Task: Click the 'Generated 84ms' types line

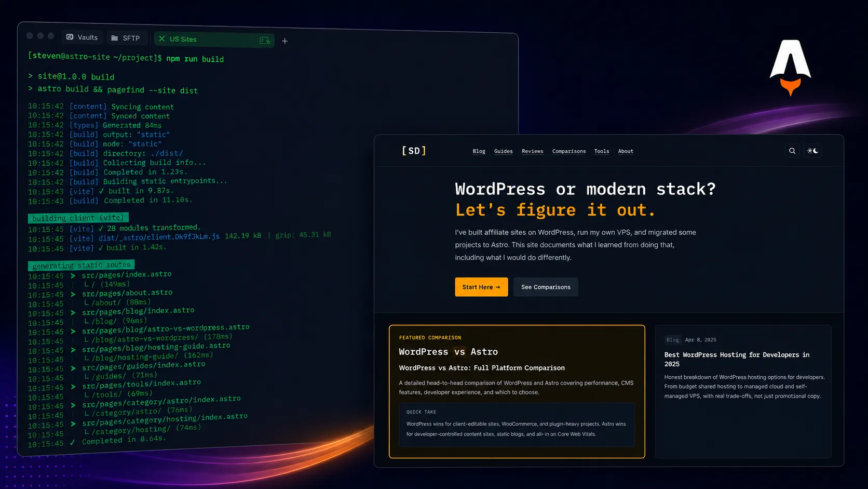Action: point(132,125)
